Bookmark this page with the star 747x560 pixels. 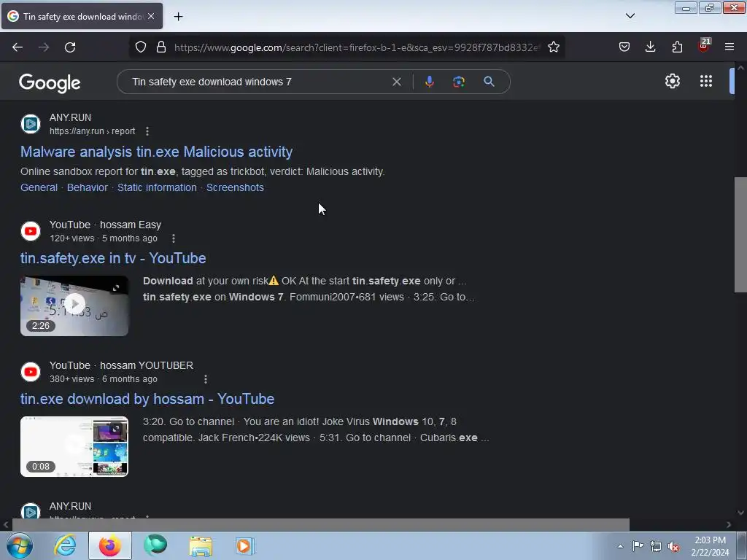(554, 47)
